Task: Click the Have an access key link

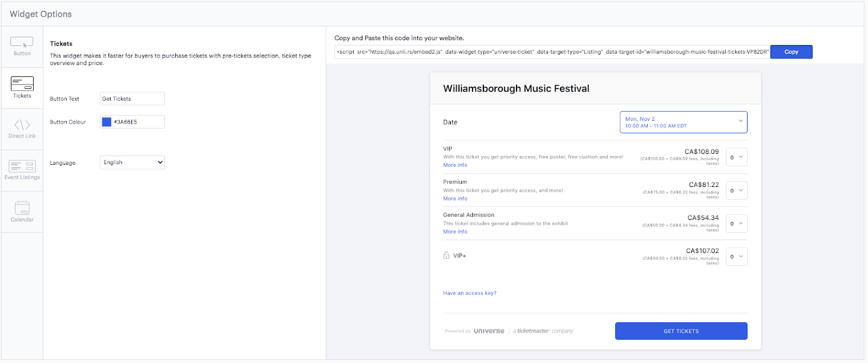Action: (x=469, y=293)
